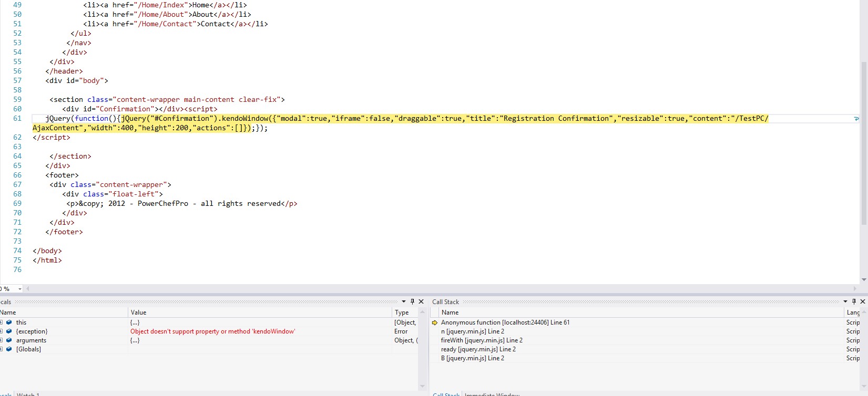This screenshot has height=396, width=868.
Task: Select the 'this' row in Locals
Action: click(209, 322)
